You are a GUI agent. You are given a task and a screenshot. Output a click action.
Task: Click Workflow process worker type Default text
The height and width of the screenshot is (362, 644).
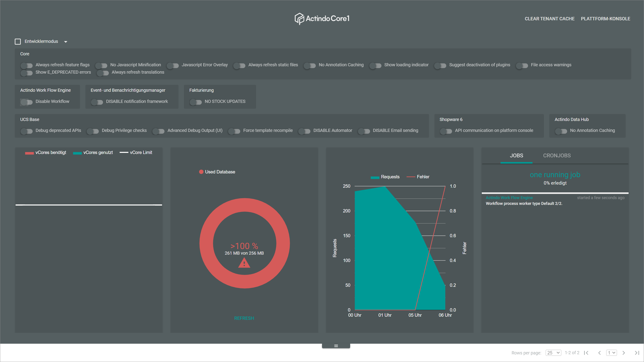524,204
